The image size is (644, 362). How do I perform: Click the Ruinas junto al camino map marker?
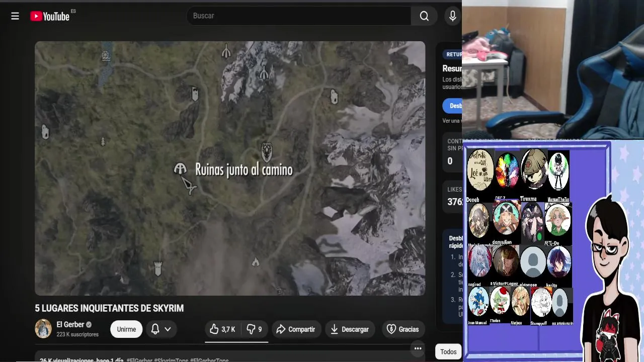[180, 169]
